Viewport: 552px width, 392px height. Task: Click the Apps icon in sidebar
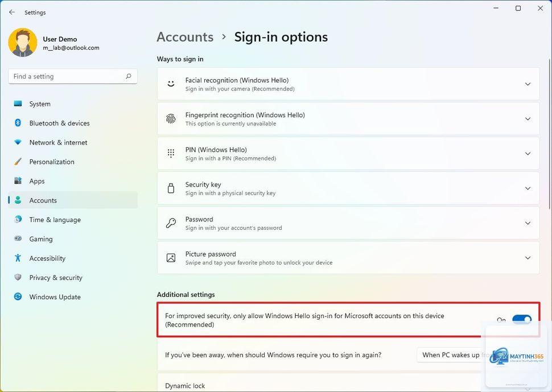pyautogui.click(x=18, y=181)
